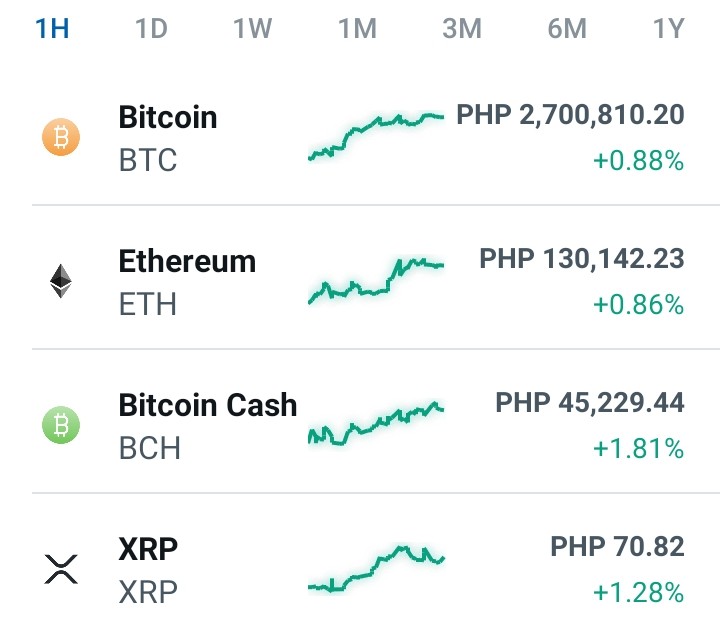This screenshot has height=633, width=720.
Task: Tap the Bitcoin Cash +1.81% change
Action: (639, 448)
